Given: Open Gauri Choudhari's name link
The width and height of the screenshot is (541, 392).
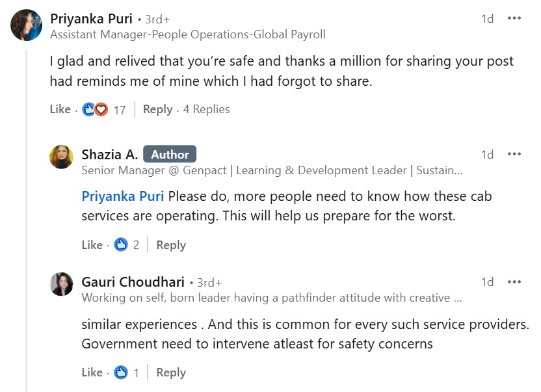Looking at the screenshot, I should [133, 282].
